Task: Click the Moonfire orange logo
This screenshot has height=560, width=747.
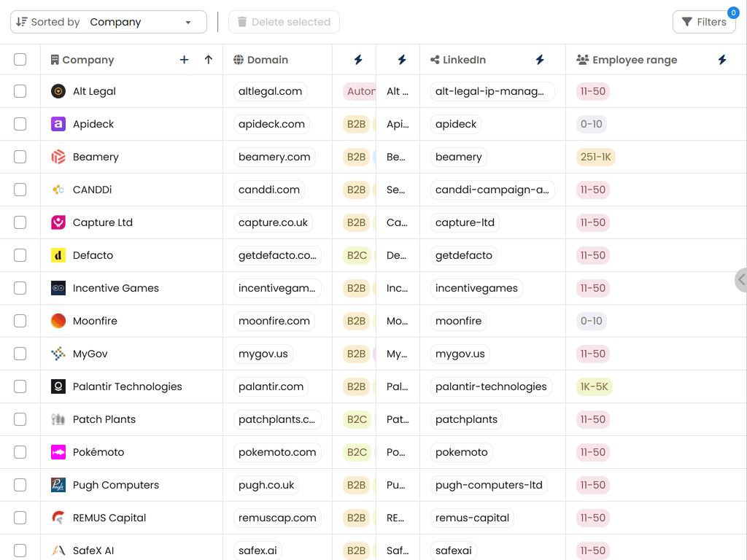Action: (x=58, y=321)
